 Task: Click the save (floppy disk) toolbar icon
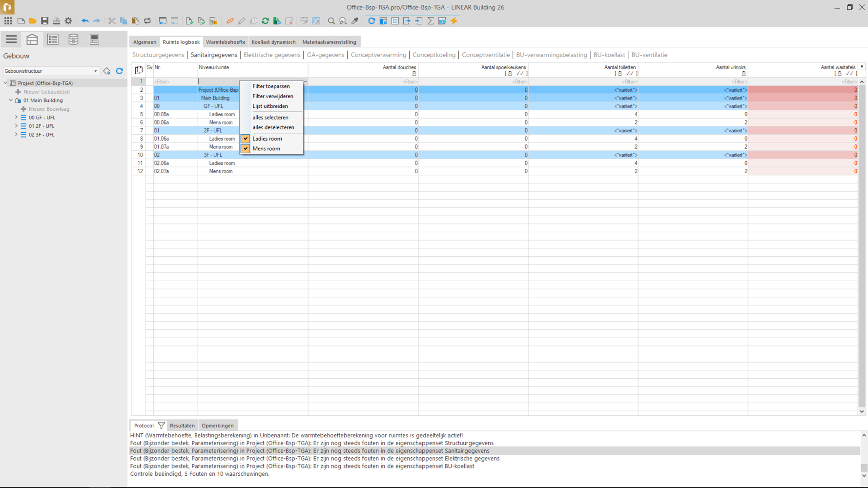[44, 21]
